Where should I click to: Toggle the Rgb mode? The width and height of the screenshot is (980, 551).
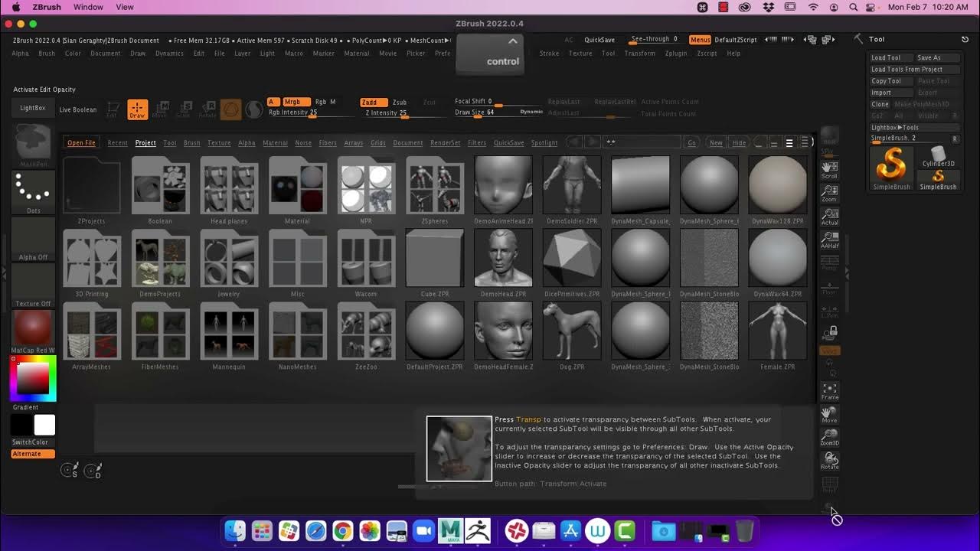(x=320, y=102)
